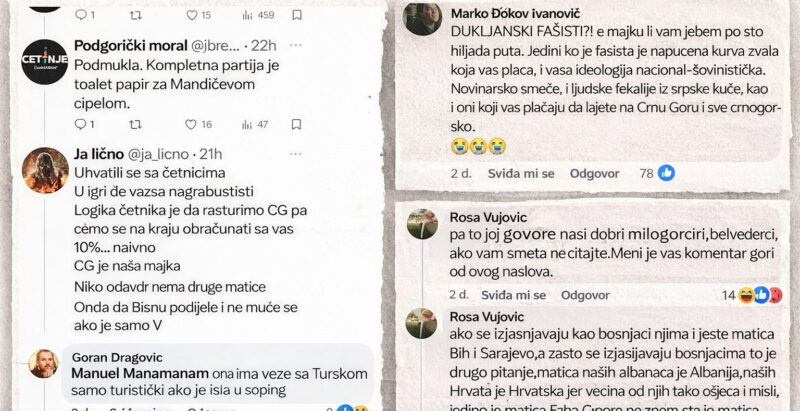This screenshot has width=800, height=411.
Task: Open Ja lično profile picture
Action: pyautogui.click(x=45, y=170)
